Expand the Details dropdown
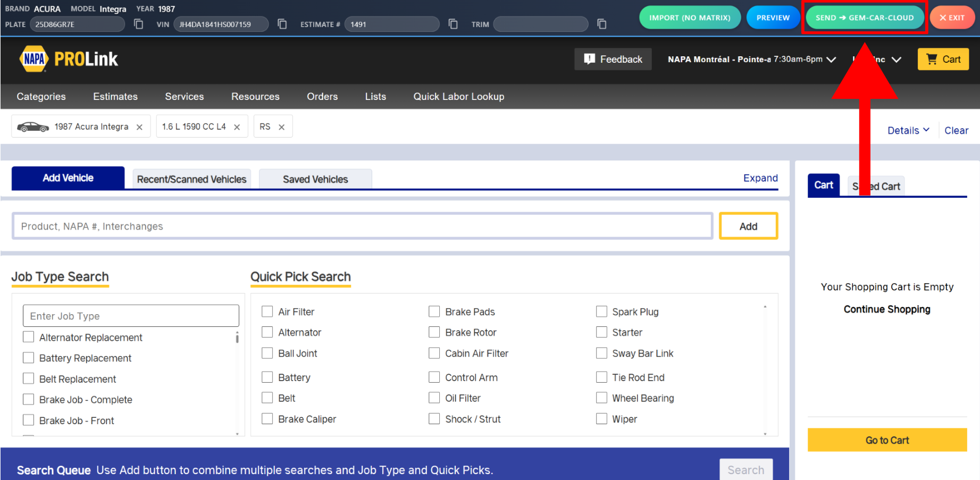 908,130
